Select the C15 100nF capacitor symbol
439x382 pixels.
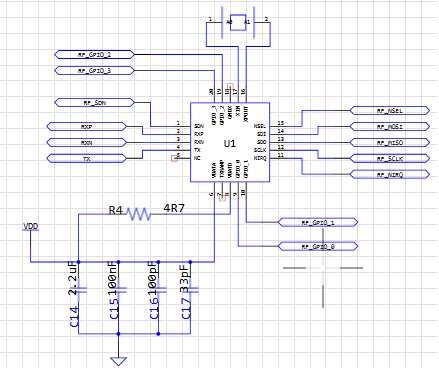[118, 290]
